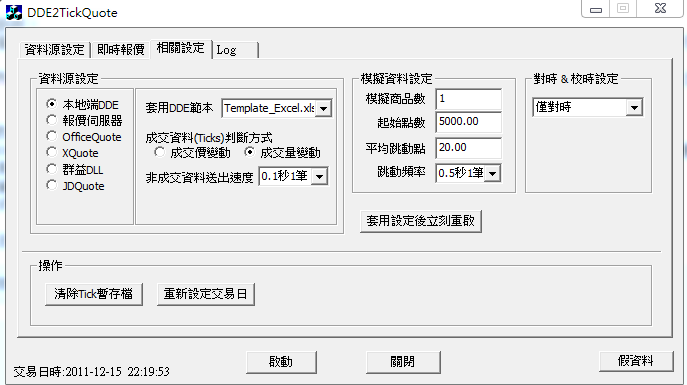Click the 假資料 button
Image resolution: width=687 pixels, height=385 pixels.
pyautogui.click(x=636, y=361)
